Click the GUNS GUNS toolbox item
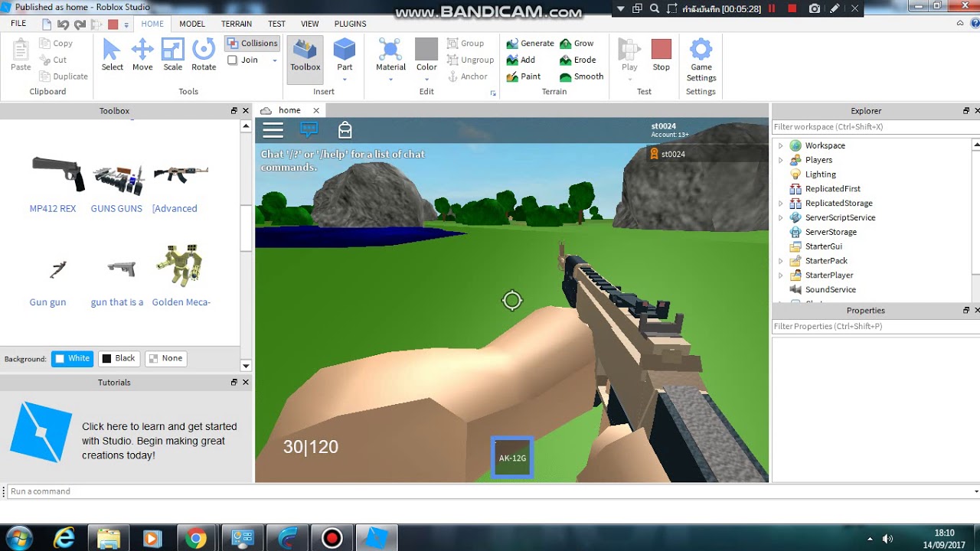 (x=116, y=184)
